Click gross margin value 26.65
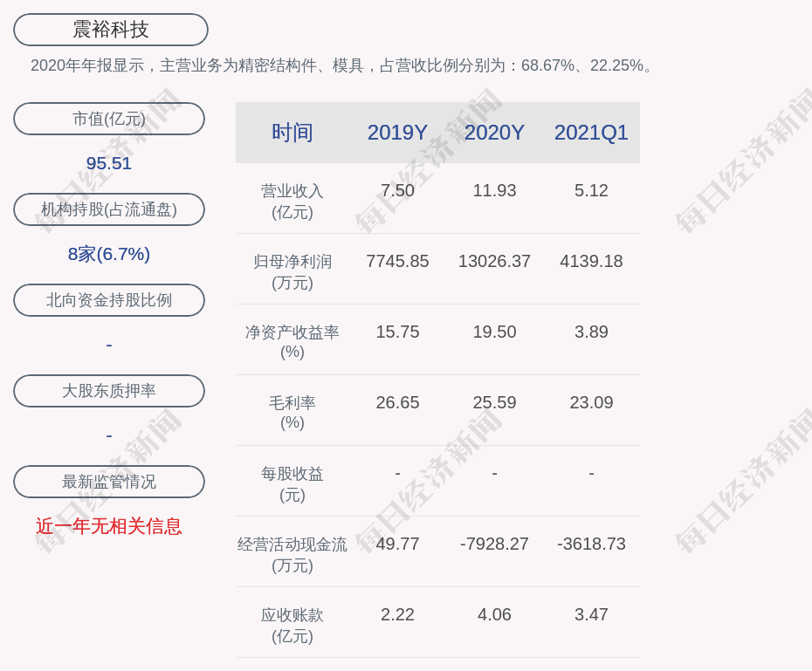 (x=397, y=402)
